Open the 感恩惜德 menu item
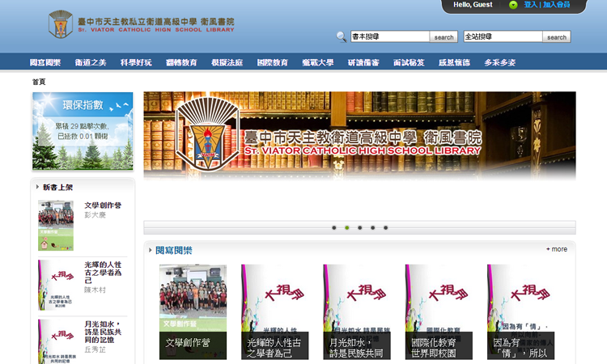This screenshot has height=364, width=607. pyautogui.click(x=454, y=62)
